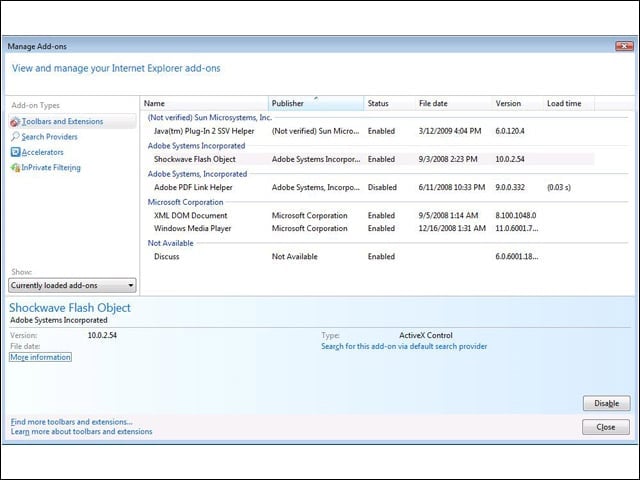Click the Not Available group header
The image size is (640, 480).
(171, 243)
